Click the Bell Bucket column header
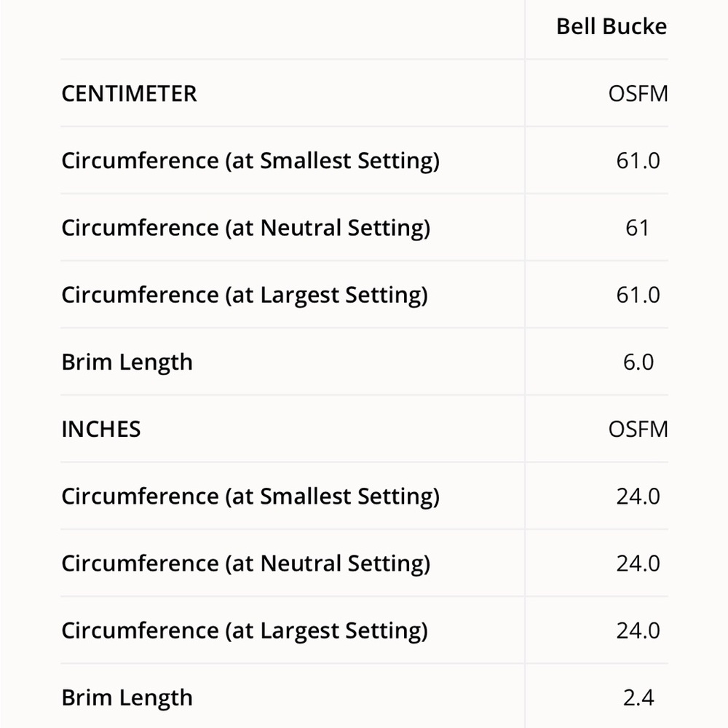728x728 pixels. coord(612,26)
